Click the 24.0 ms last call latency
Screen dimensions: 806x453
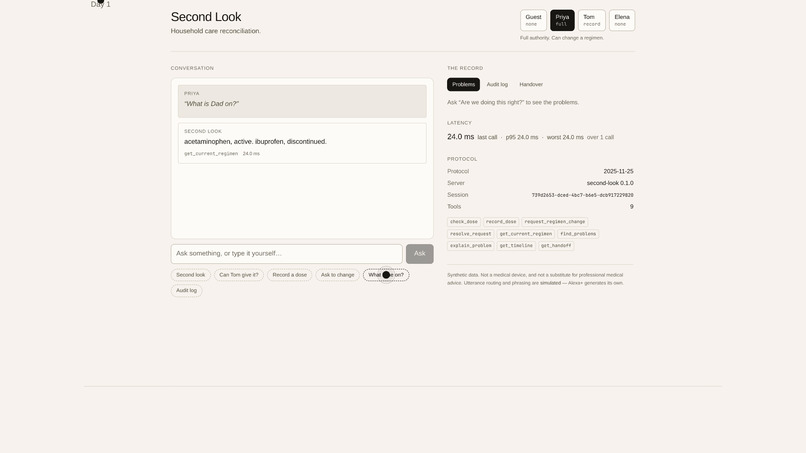click(x=472, y=137)
